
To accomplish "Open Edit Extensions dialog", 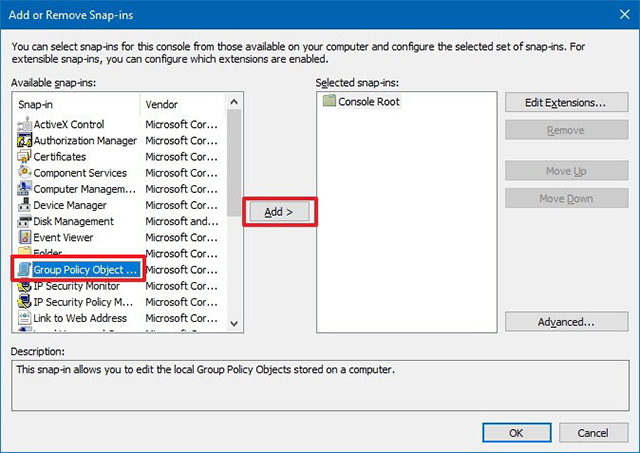I will (566, 102).
